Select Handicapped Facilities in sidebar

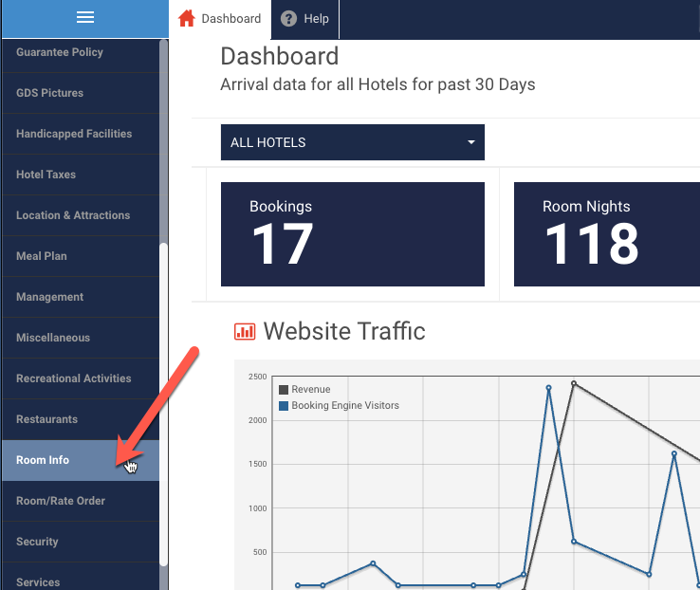coord(81,134)
